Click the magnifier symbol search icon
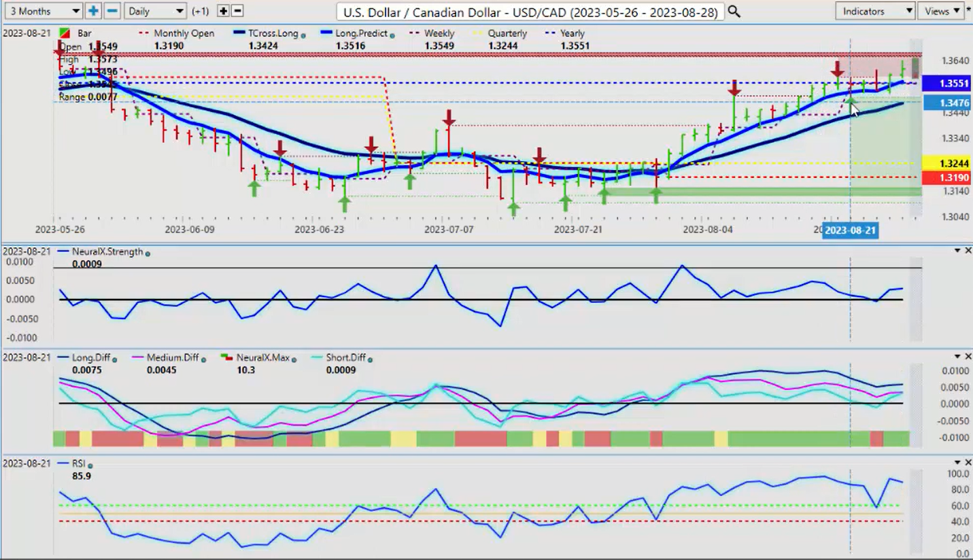Screen dimensions: 973x560 click(734, 12)
